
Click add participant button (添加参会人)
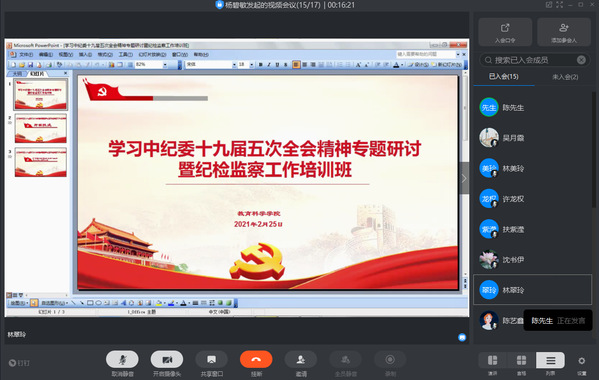(564, 32)
